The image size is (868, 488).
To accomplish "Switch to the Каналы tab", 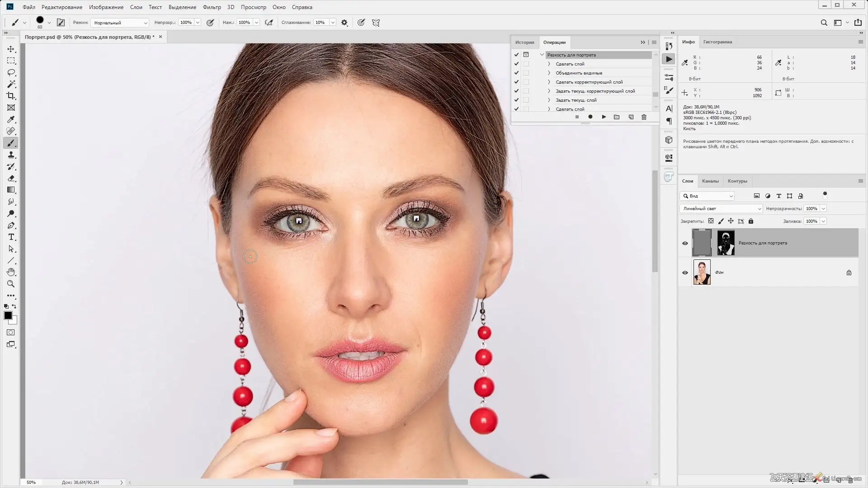I will tap(710, 181).
